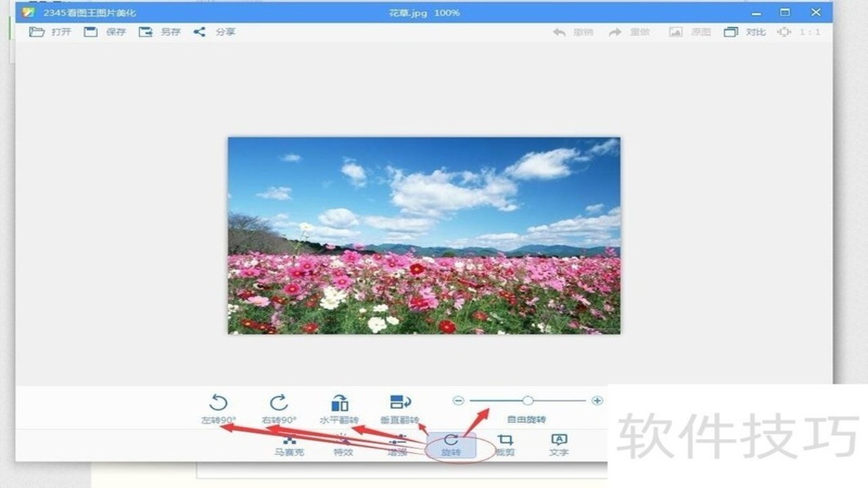Click the flower field photo in the canvas
The width and height of the screenshot is (868, 488).
pyautogui.click(x=424, y=235)
